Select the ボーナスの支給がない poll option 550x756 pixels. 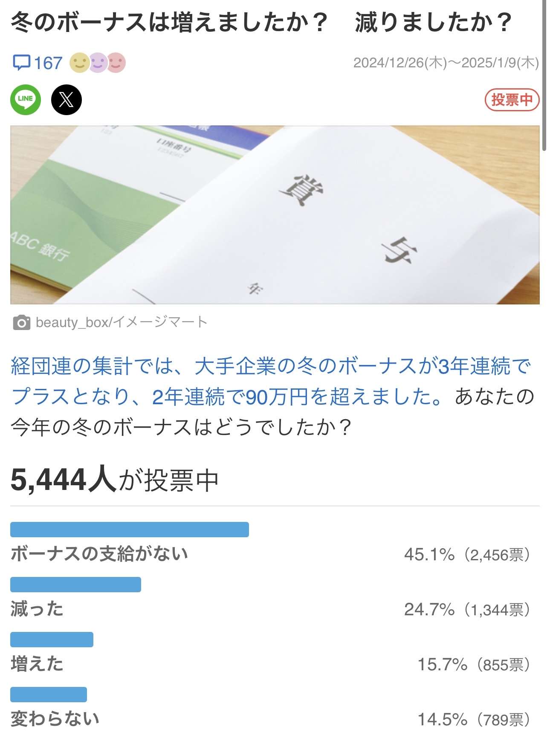point(99,554)
